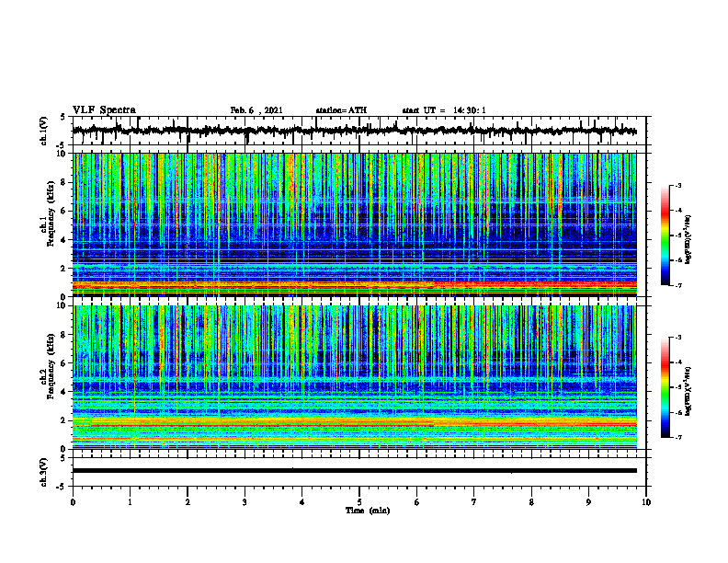
Task: Click the ch.1 color scale bar
Action: [x=665, y=236]
